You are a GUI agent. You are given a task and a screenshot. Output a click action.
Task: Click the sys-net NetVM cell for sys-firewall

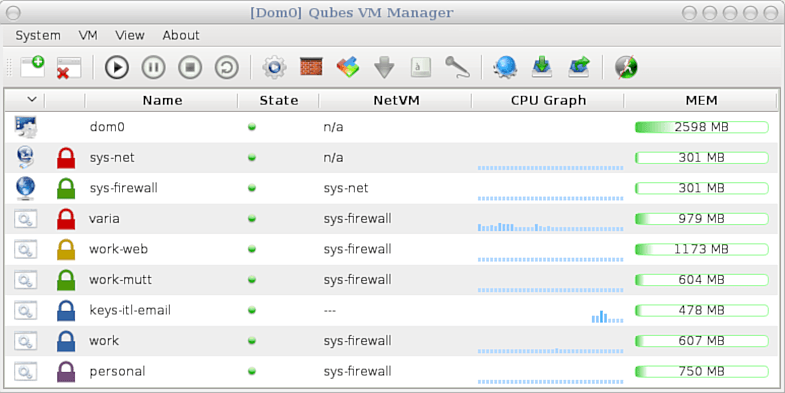click(346, 188)
